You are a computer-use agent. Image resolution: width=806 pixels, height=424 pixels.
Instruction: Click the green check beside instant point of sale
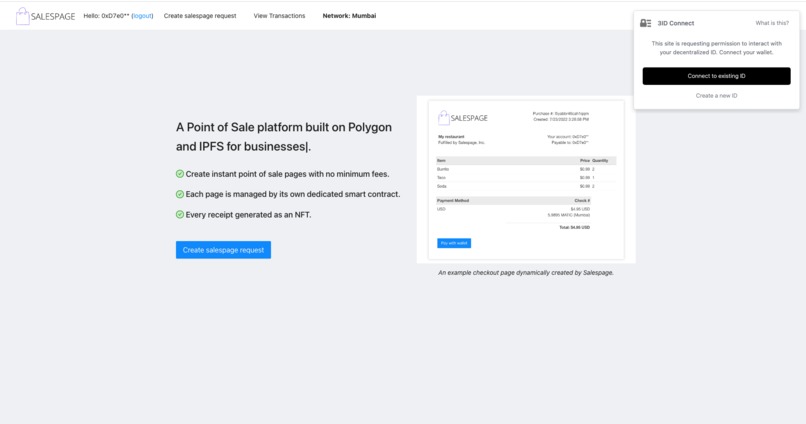click(180, 174)
